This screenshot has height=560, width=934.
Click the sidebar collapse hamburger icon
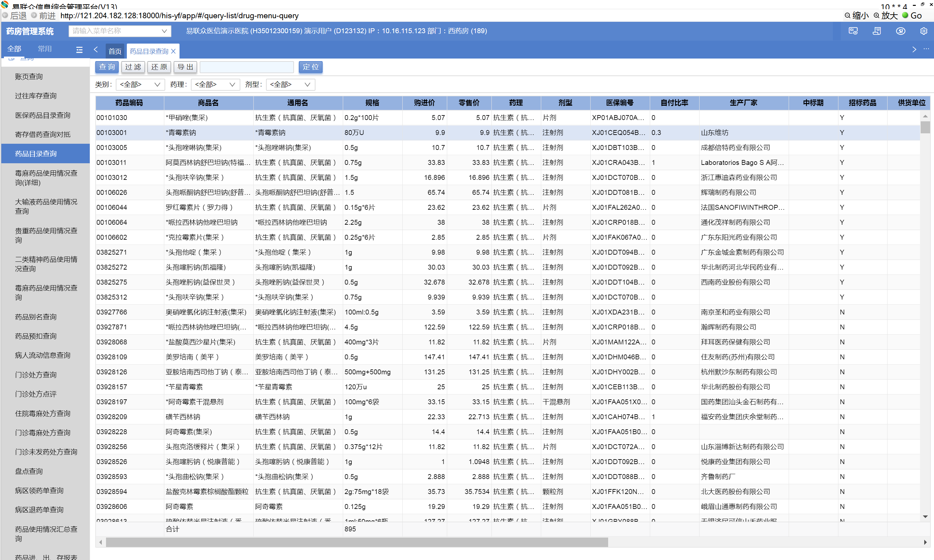tap(79, 49)
